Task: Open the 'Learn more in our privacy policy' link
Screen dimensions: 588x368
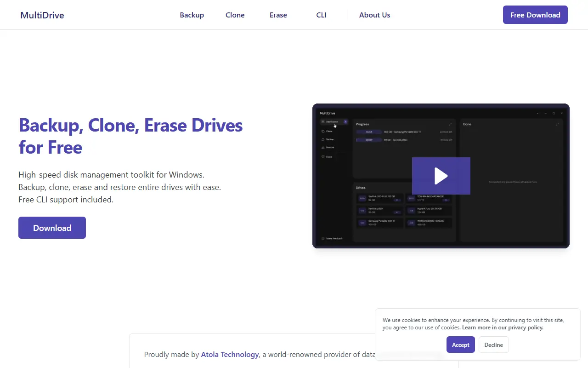Action: (x=503, y=328)
